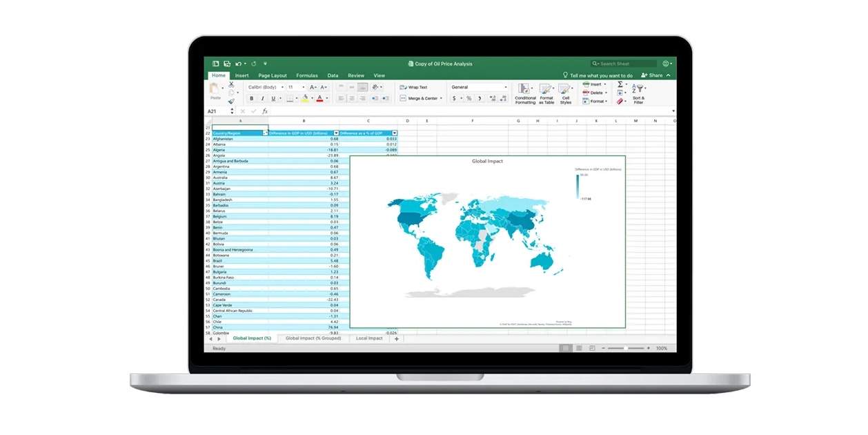Image resolution: width=868 pixels, height=435 pixels.
Task: Toggle Underline formatting
Action: 273,99
